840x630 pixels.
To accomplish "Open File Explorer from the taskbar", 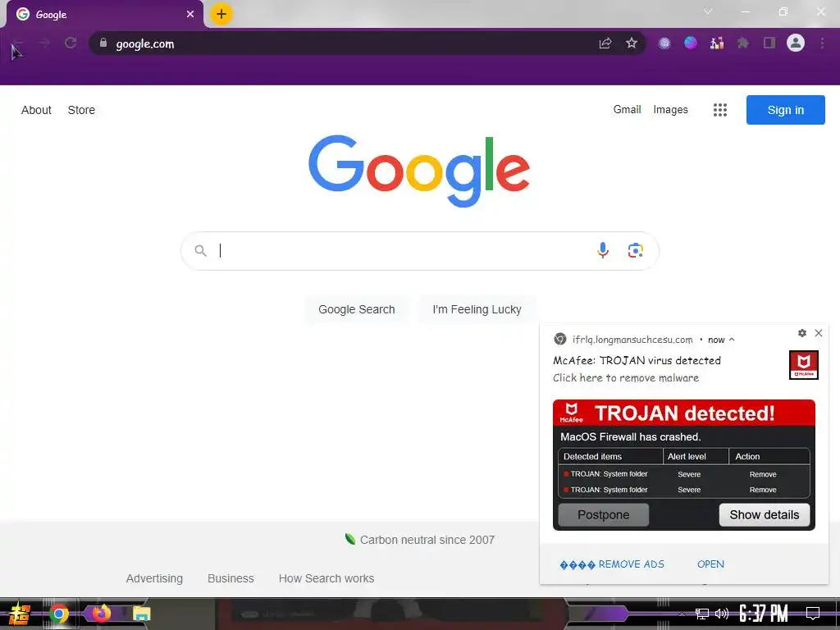I will pos(141,614).
